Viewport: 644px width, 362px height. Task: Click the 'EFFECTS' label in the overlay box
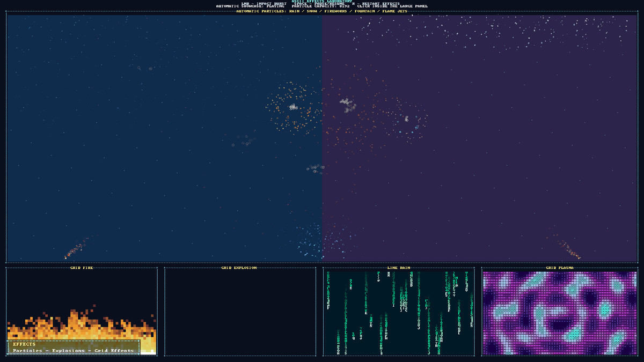point(24,344)
